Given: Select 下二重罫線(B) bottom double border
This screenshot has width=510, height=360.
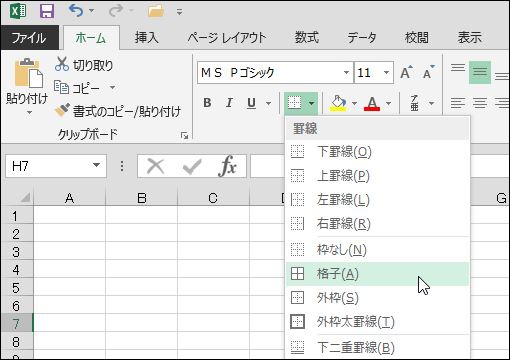Looking at the screenshot, I should pyautogui.click(x=377, y=347).
